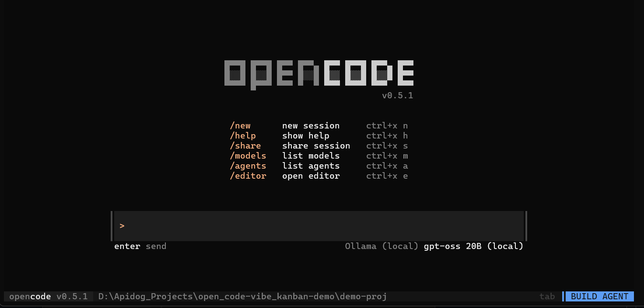This screenshot has height=308, width=644.
Task: Click the "ctrl+x e" shortcut text
Action: tap(387, 176)
